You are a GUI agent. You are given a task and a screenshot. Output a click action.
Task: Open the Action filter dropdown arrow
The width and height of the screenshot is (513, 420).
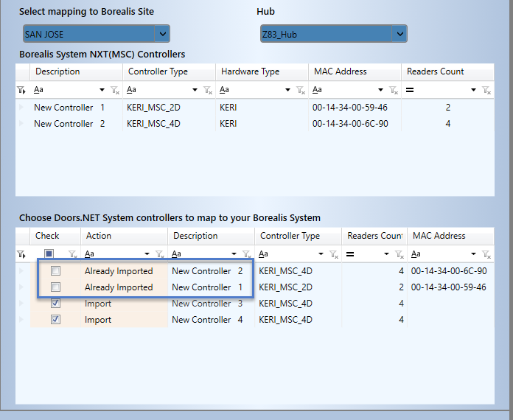click(x=147, y=253)
